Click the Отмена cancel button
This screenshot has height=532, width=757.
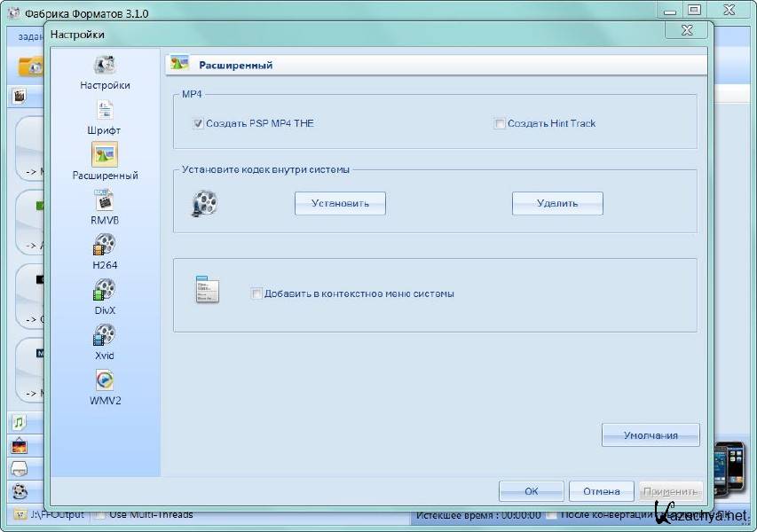tap(601, 491)
